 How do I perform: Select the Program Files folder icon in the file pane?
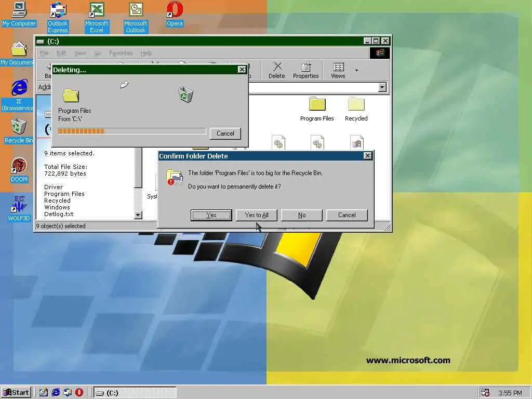click(x=317, y=109)
